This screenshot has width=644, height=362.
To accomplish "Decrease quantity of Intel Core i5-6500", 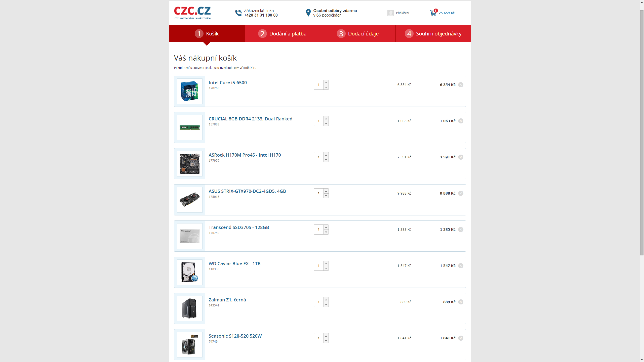I will pyautogui.click(x=326, y=87).
